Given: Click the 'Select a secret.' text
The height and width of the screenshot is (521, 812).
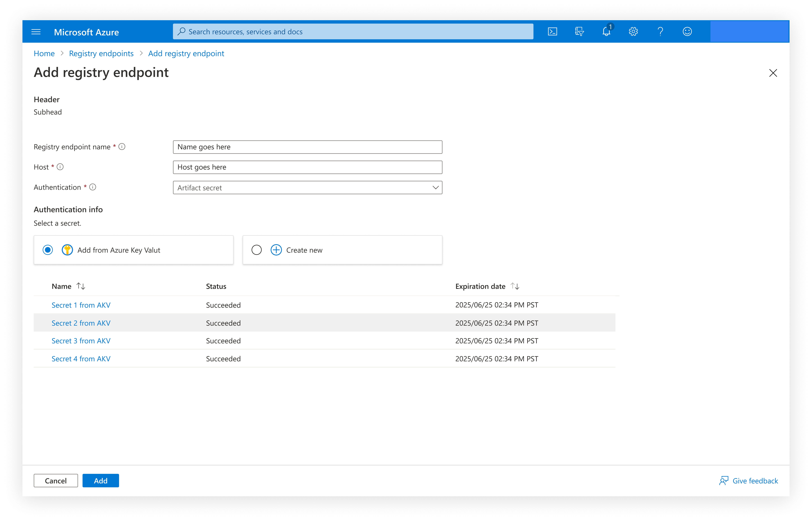Looking at the screenshot, I should [58, 223].
